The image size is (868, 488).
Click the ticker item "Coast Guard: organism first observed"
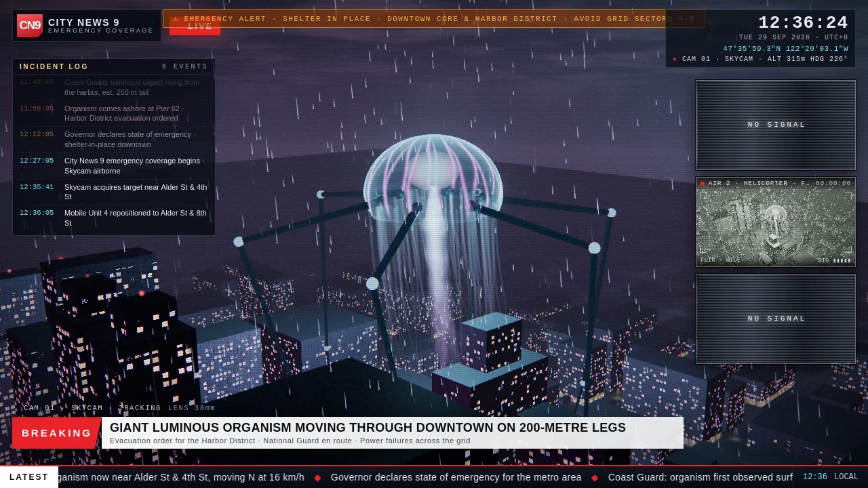[701, 477]
